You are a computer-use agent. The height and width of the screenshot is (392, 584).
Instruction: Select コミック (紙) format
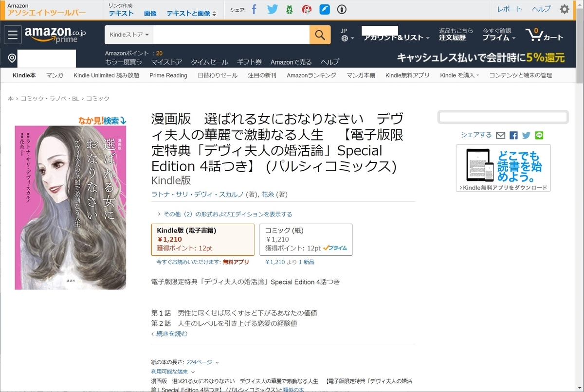[x=306, y=239]
